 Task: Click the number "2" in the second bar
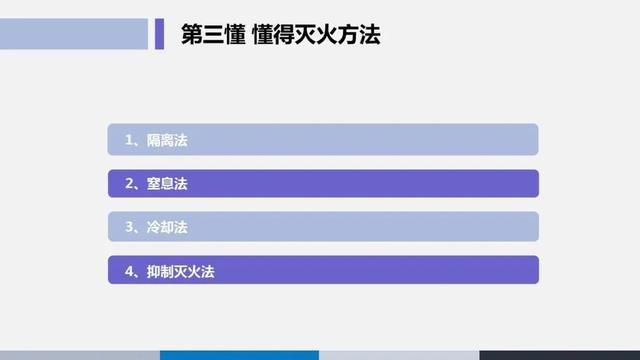click(129, 184)
